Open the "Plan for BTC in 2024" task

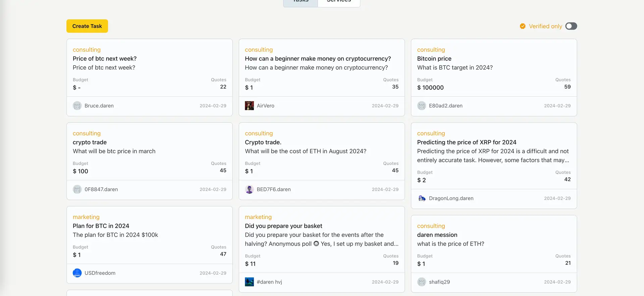101,226
